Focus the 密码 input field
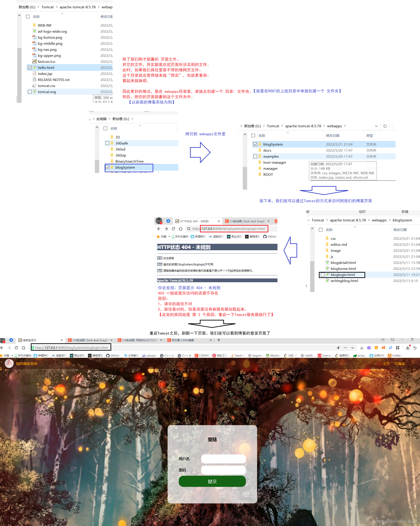420x526 pixels. [x=223, y=470]
